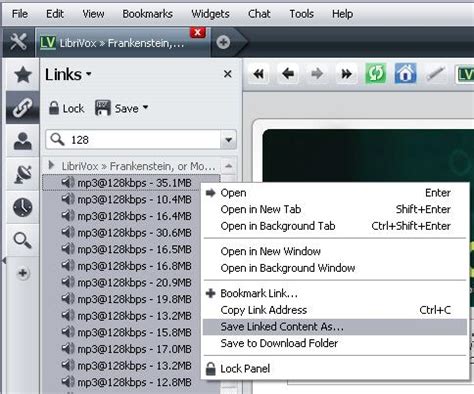Toggle the Lock button in Links panel
This screenshot has width=474, height=394.
click(x=66, y=108)
